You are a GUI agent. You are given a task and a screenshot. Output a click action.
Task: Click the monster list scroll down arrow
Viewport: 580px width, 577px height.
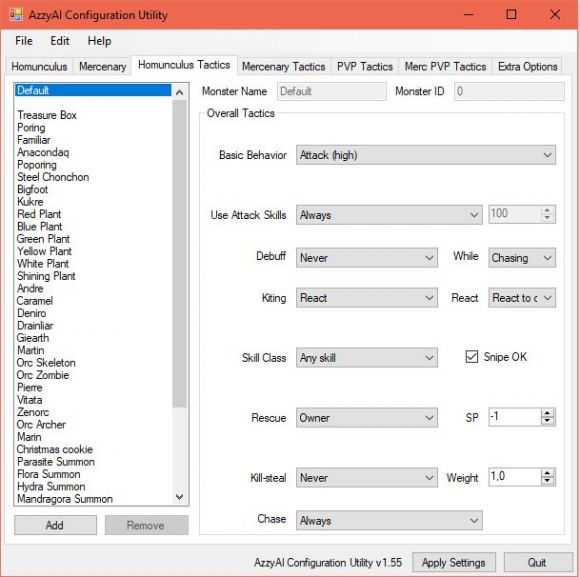180,497
